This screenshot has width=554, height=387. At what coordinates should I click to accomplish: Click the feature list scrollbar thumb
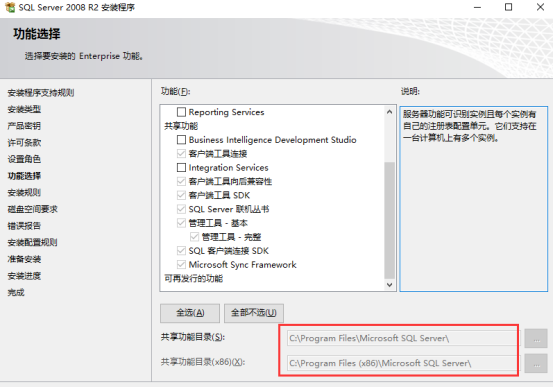(x=390, y=220)
